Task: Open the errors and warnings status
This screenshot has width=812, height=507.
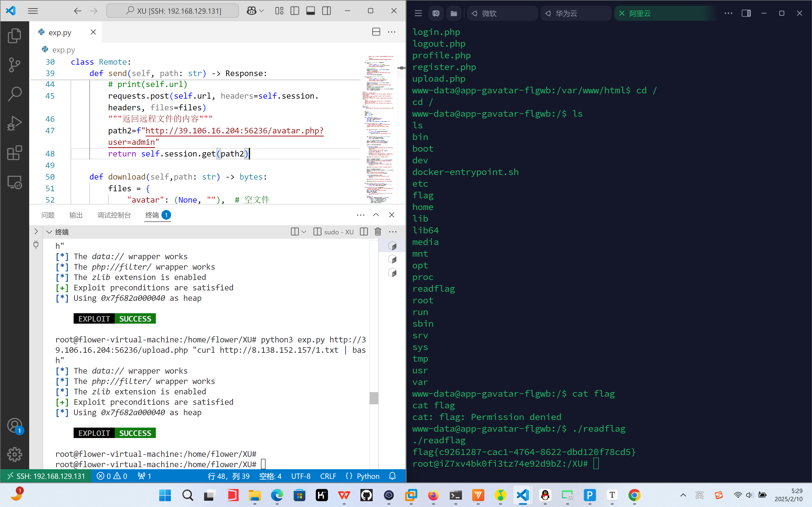Action: pyautogui.click(x=112, y=476)
